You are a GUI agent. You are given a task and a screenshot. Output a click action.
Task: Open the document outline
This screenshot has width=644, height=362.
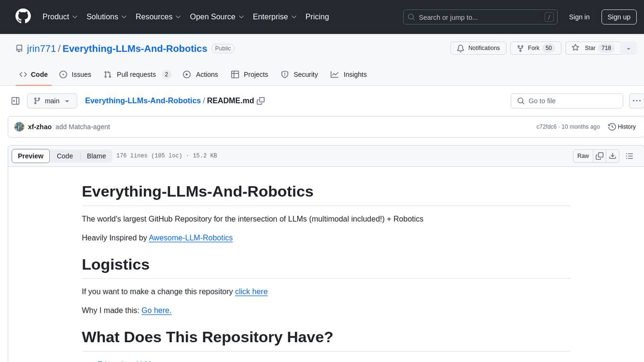(629, 156)
